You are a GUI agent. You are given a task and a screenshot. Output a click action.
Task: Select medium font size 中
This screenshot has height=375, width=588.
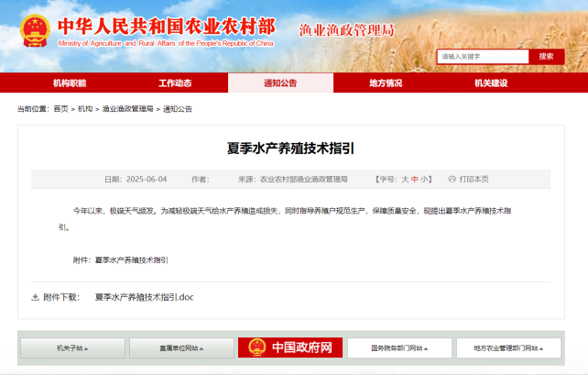click(415, 179)
